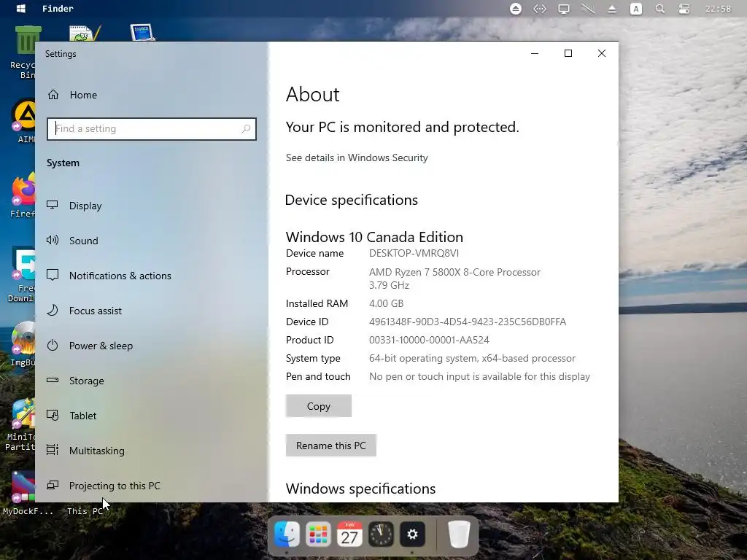Close the Settings window

click(602, 53)
